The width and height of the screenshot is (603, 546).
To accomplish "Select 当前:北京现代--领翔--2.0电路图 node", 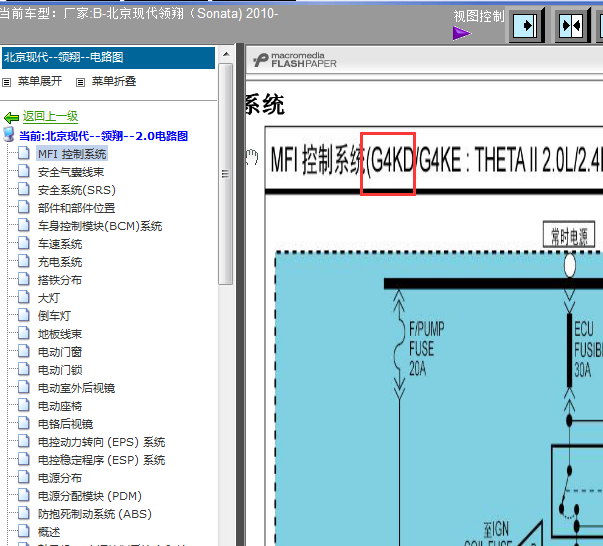I will pos(103,136).
